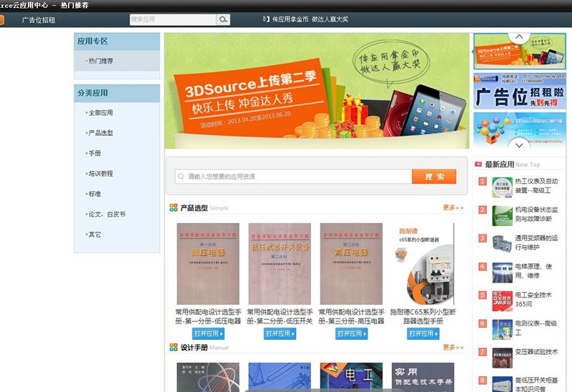Click 机电设备状态监测与故障诊断 title link
The height and width of the screenshot is (392, 572).
point(536,215)
